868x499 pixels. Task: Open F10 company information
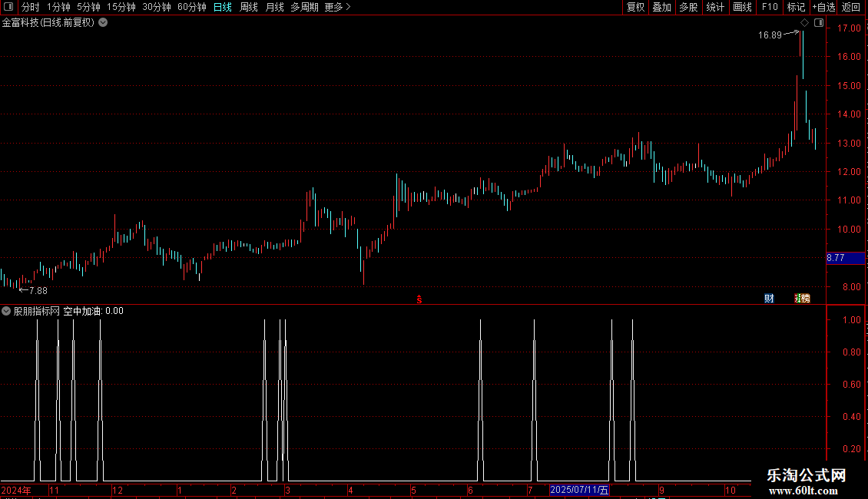point(770,7)
